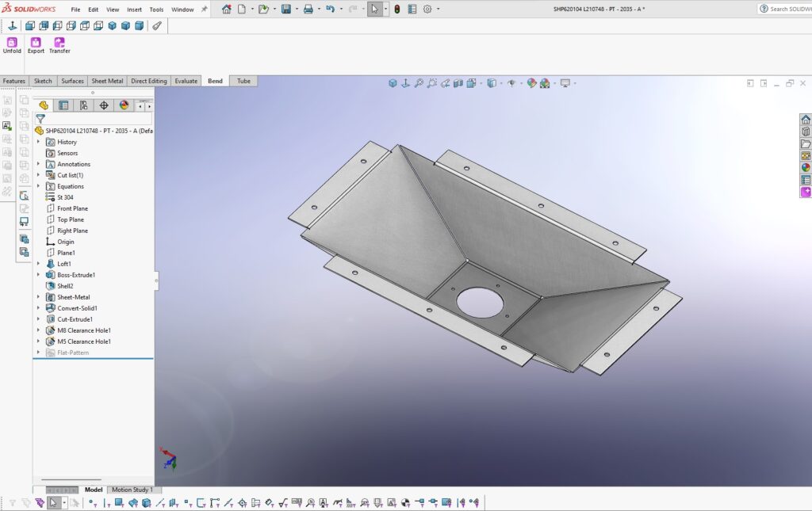Select Front Plane in tree
812x511 pixels.
point(72,208)
